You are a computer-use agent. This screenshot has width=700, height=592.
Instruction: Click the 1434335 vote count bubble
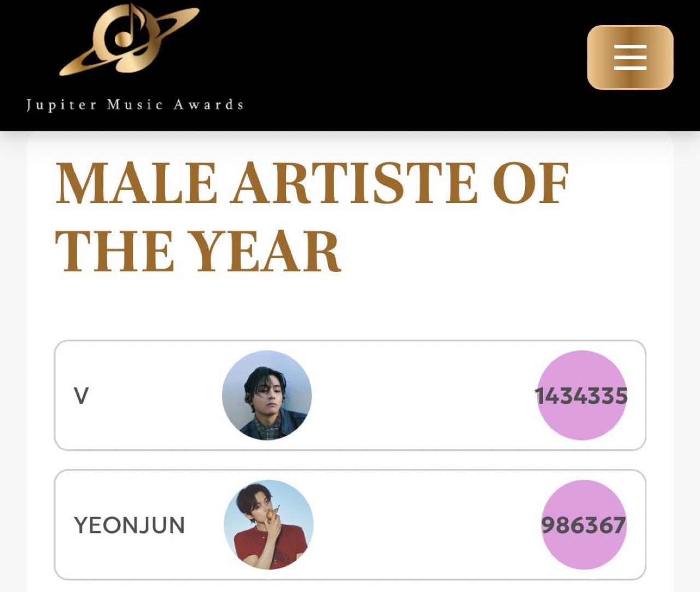pos(581,395)
